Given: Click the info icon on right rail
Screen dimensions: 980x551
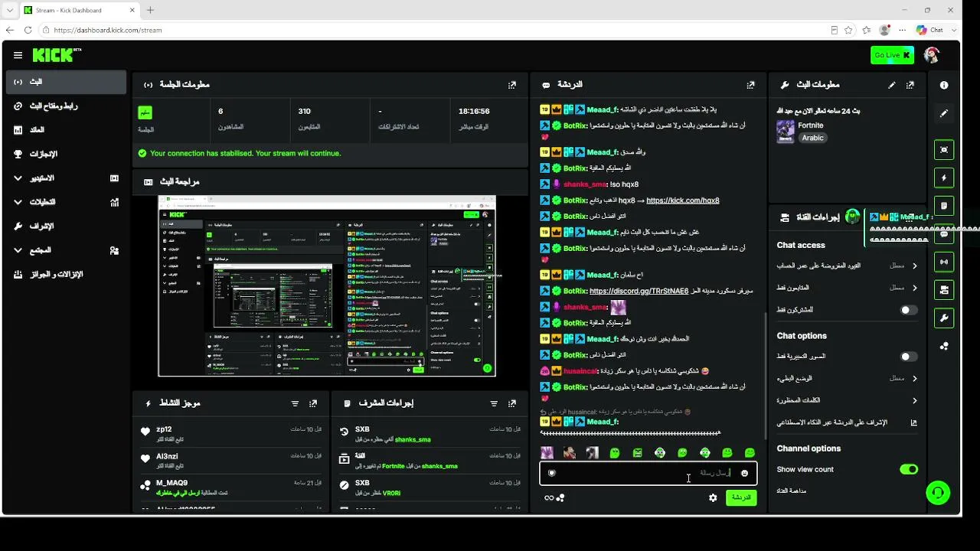Looking at the screenshot, I should point(944,85).
